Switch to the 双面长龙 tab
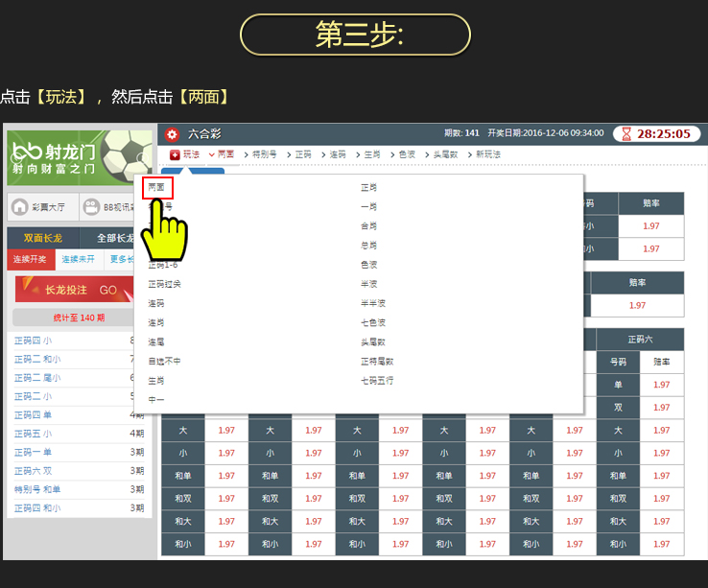Image resolution: width=708 pixels, height=588 pixels. tap(42, 239)
